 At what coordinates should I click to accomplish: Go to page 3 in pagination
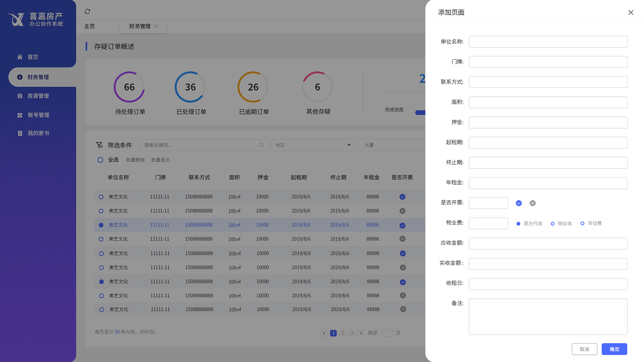352,333
